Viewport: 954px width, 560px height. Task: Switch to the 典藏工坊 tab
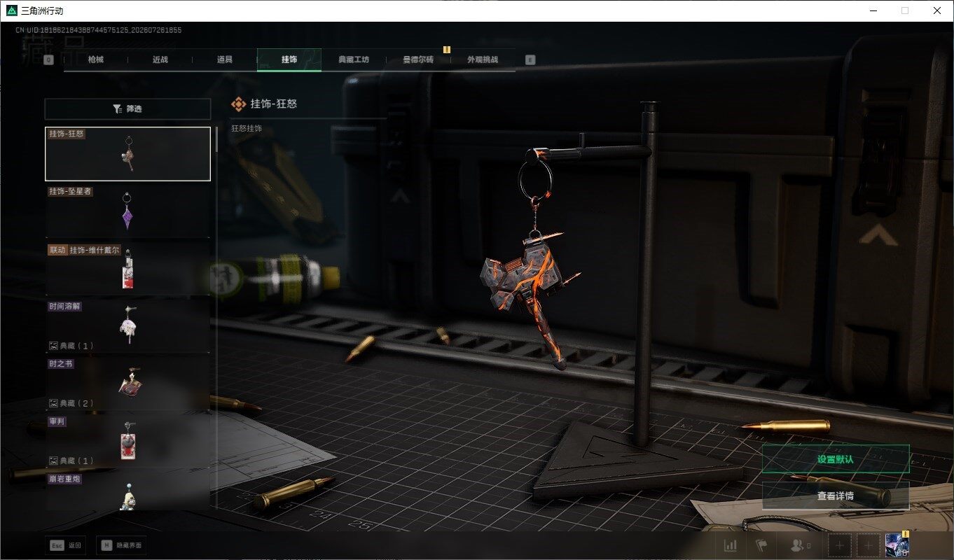click(x=353, y=59)
